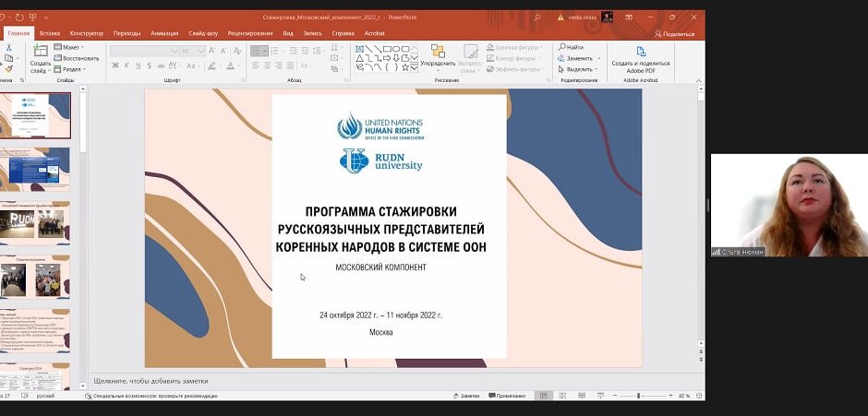Expand the Макет (Layout) dropdown

coord(69,47)
